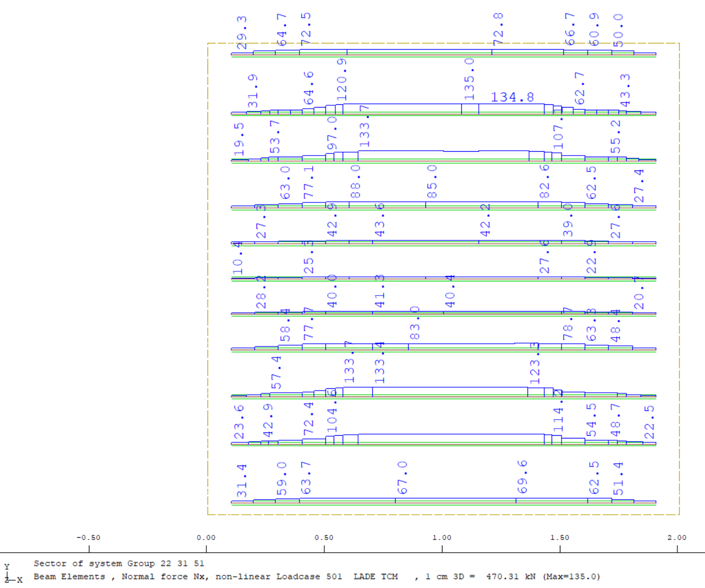705x588 pixels.
Task: Select the 83.0 beam value label
Action: [415, 323]
